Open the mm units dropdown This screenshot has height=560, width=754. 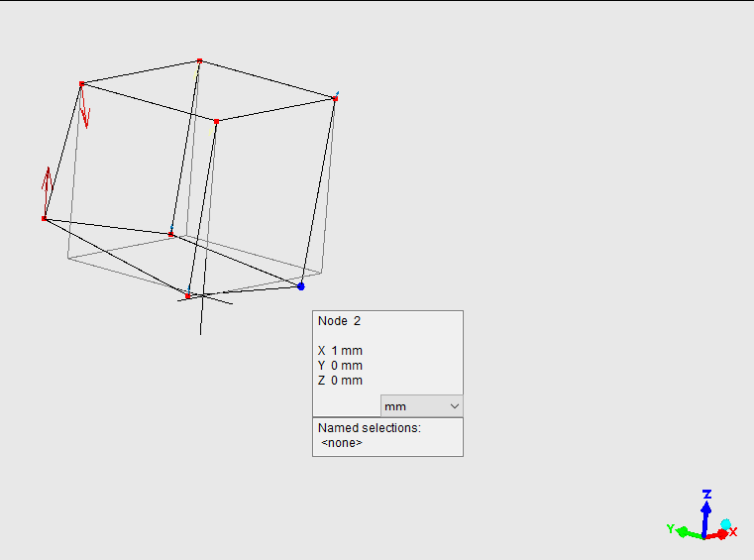[422, 406]
